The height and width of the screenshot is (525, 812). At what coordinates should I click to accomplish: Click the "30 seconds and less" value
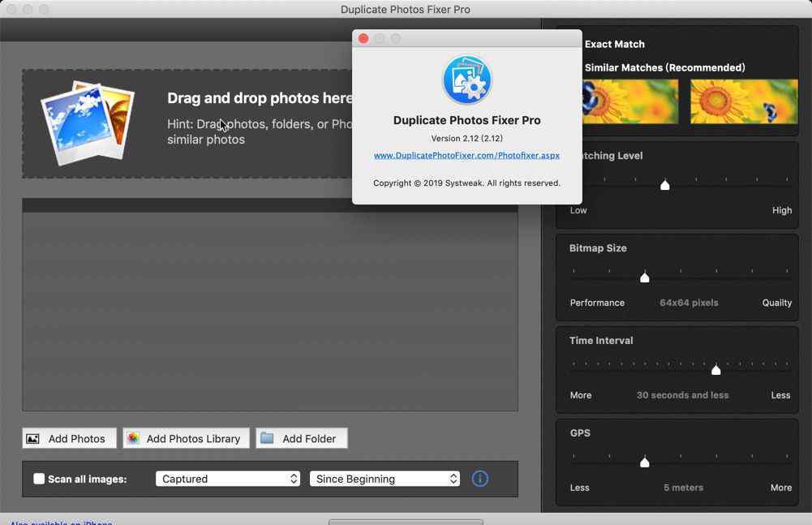coord(682,395)
